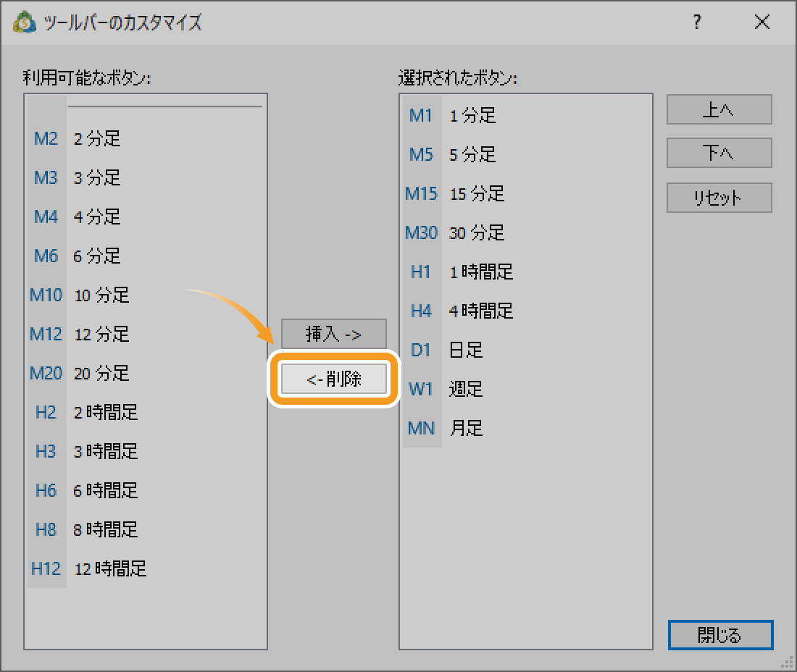The height and width of the screenshot is (672, 797).
Task: Select the M1 icon in selected buttons
Action: pos(421,116)
